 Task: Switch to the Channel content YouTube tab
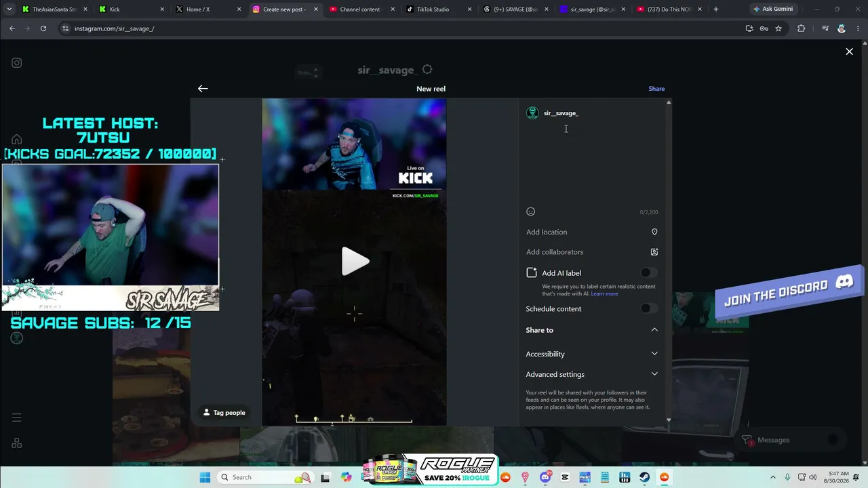point(362,9)
